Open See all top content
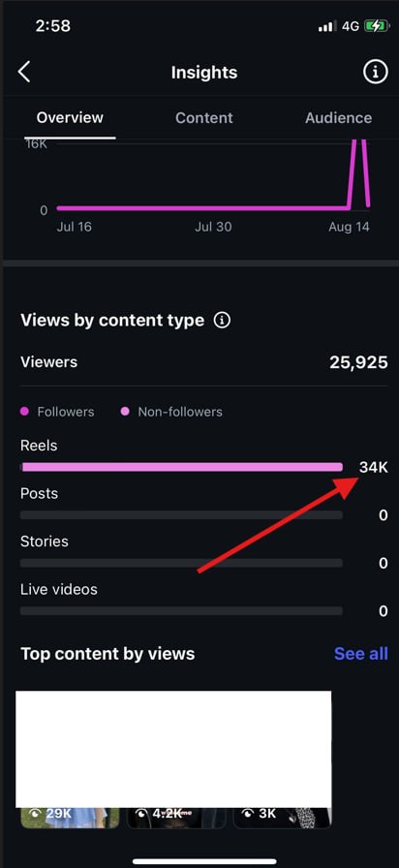Viewport: 399px width, 868px height. click(361, 654)
